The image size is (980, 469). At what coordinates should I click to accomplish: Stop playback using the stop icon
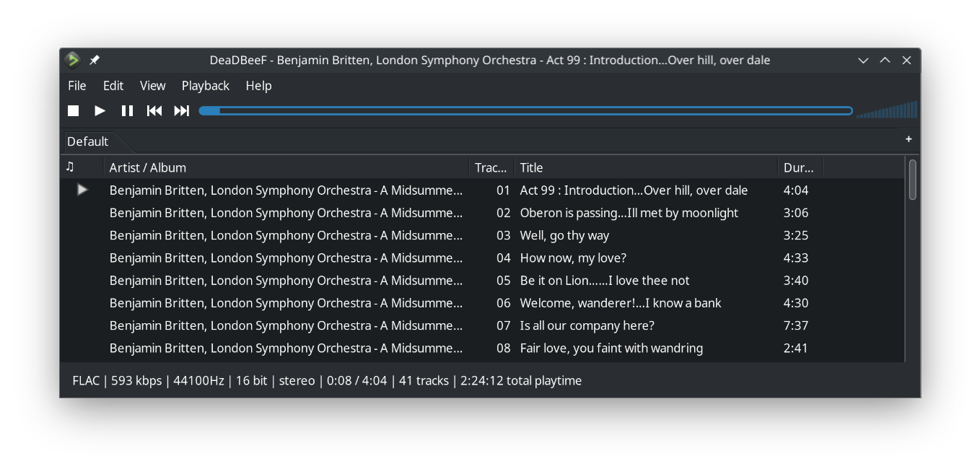tap(72, 110)
